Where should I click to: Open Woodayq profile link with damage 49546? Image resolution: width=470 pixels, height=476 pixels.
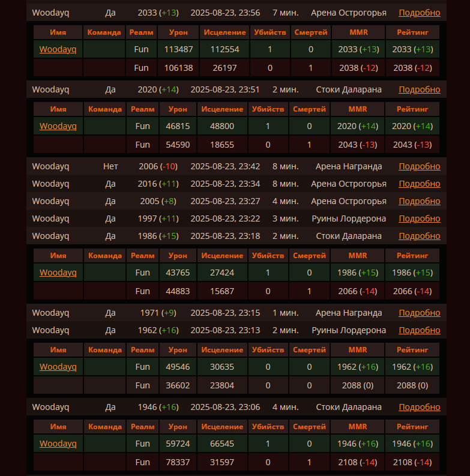(x=58, y=367)
